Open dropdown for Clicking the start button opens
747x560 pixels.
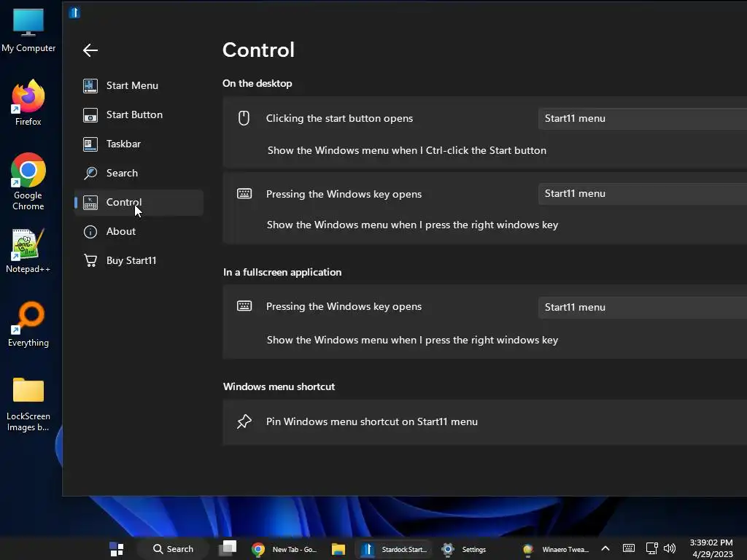(x=643, y=119)
